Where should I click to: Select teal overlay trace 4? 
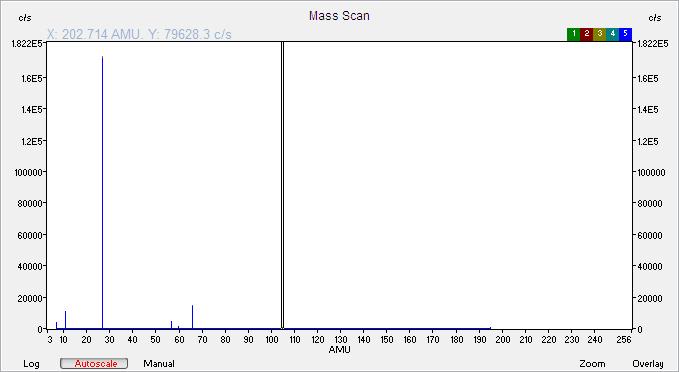pos(612,34)
